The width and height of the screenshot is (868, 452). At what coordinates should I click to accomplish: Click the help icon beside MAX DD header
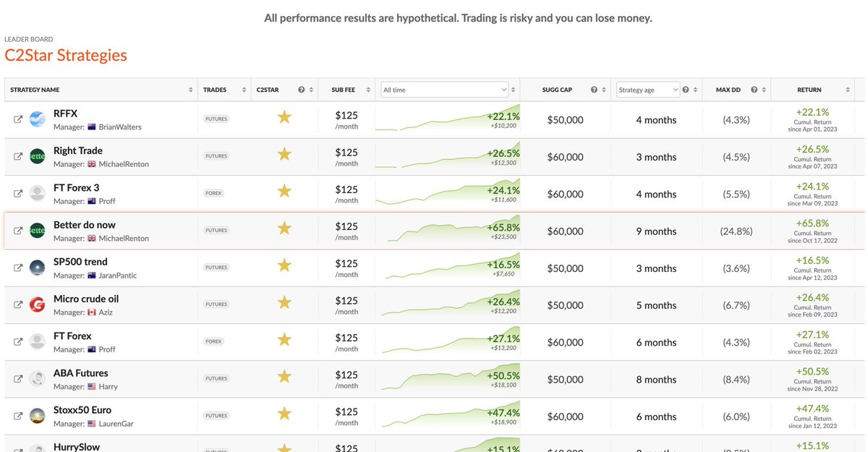click(754, 90)
